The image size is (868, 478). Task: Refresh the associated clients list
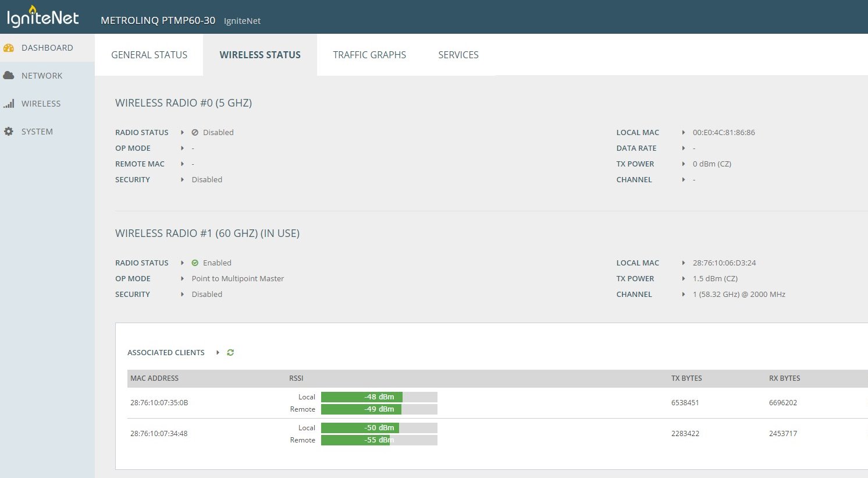230,352
